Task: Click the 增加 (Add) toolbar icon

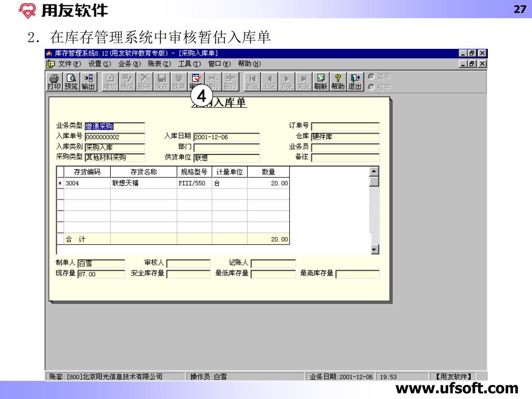Action: point(110,82)
